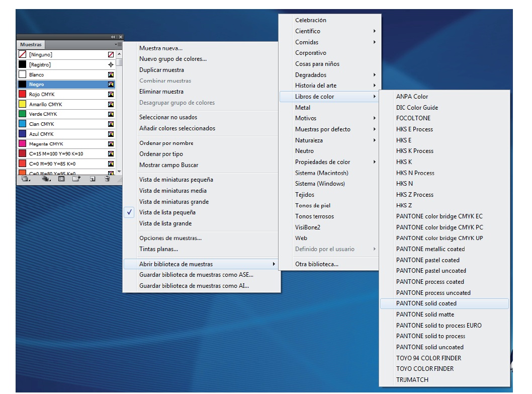Select Muestra nueva from the menu
The height and width of the screenshot is (394, 532).
tap(161, 48)
